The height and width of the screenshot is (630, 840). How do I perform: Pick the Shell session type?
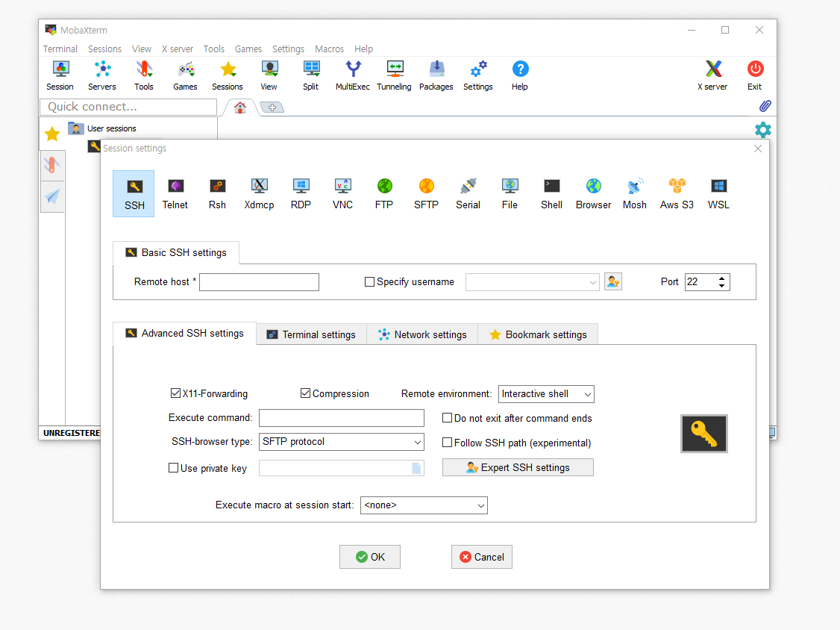(x=551, y=193)
